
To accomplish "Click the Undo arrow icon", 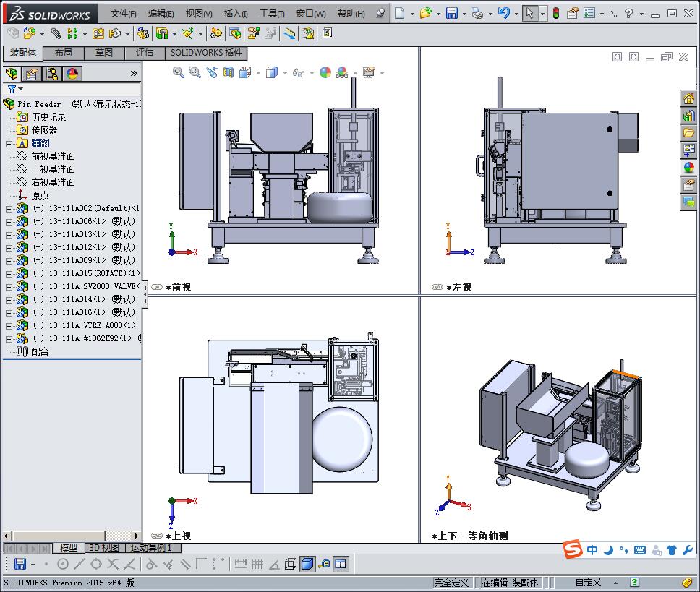I will click(x=503, y=13).
